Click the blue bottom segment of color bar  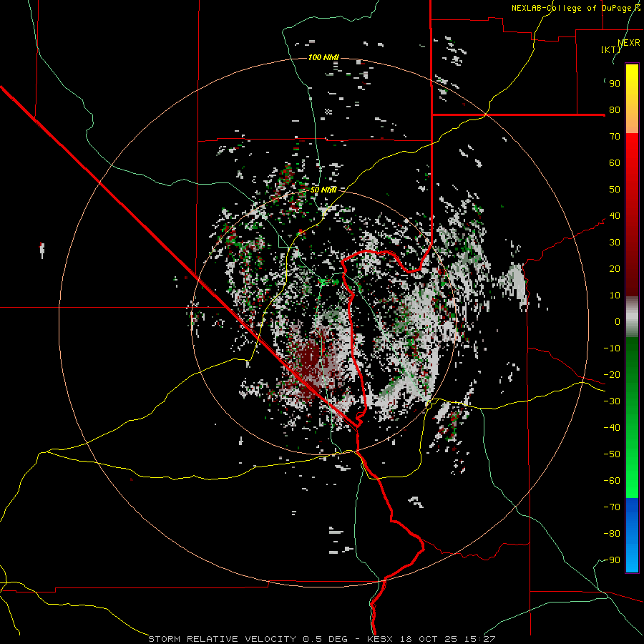point(632,535)
